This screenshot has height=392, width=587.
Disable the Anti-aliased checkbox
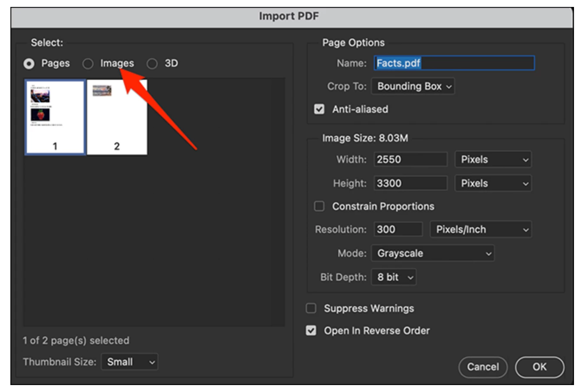[320, 109]
